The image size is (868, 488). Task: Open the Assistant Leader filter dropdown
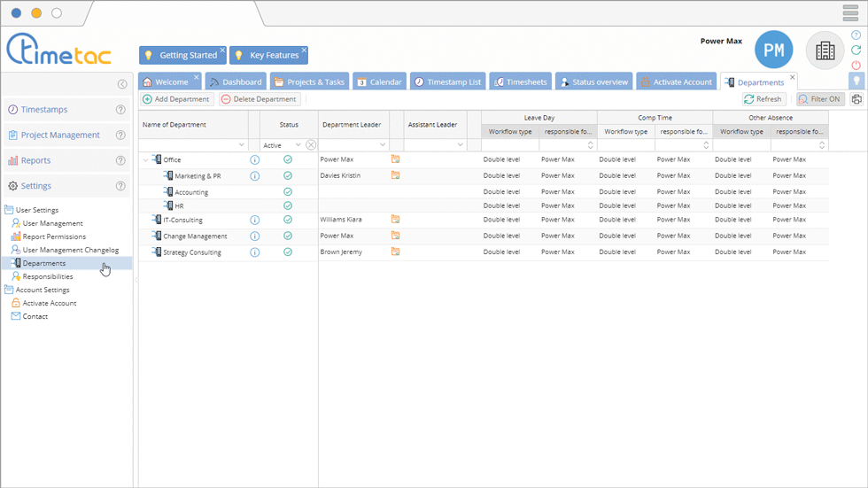pyautogui.click(x=460, y=145)
